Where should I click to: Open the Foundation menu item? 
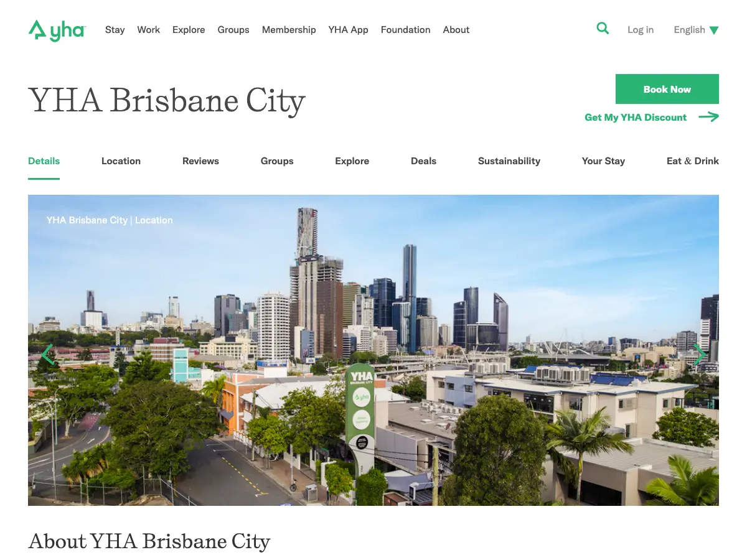pos(406,30)
